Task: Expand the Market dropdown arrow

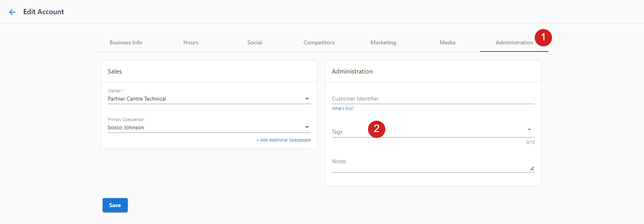Action: [x=307, y=99]
